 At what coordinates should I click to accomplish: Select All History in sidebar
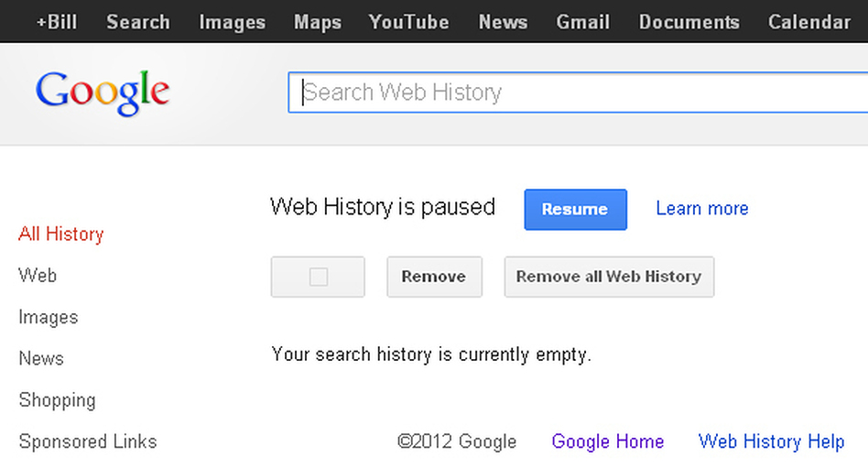[61, 234]
